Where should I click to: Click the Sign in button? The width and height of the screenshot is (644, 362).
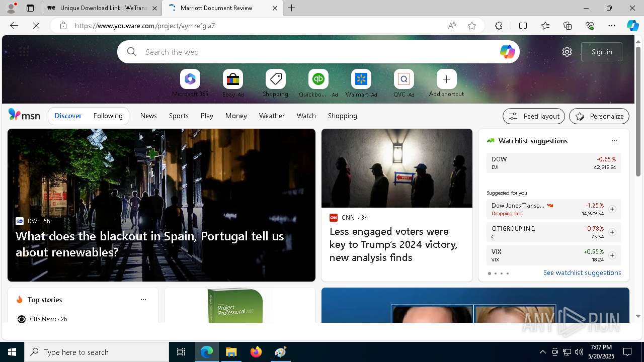(602, 52)
